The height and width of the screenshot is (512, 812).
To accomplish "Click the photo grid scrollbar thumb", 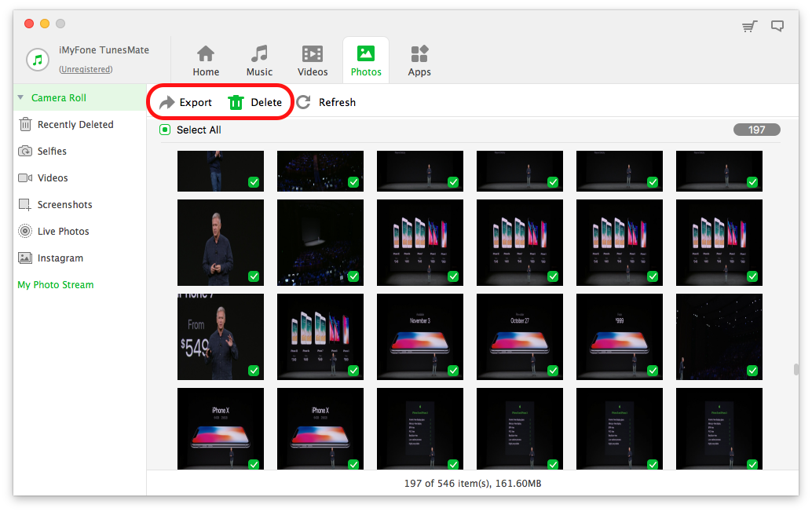I will 796,369.
